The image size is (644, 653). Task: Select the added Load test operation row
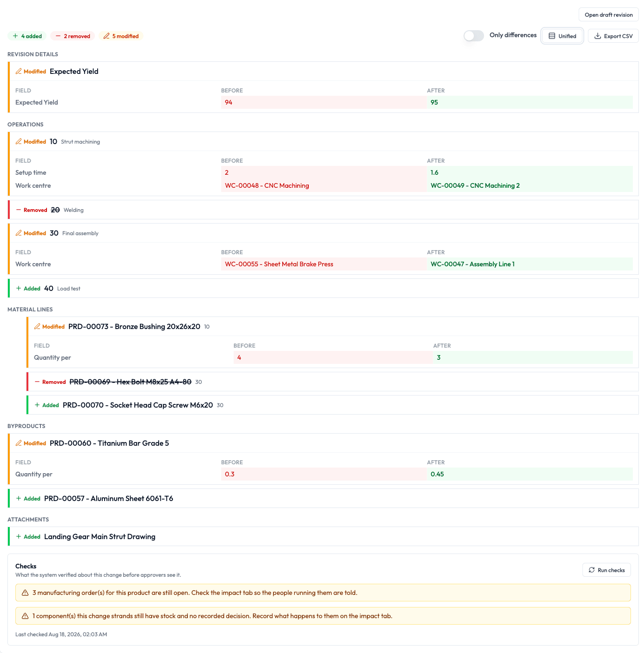(x=323, y=288)
